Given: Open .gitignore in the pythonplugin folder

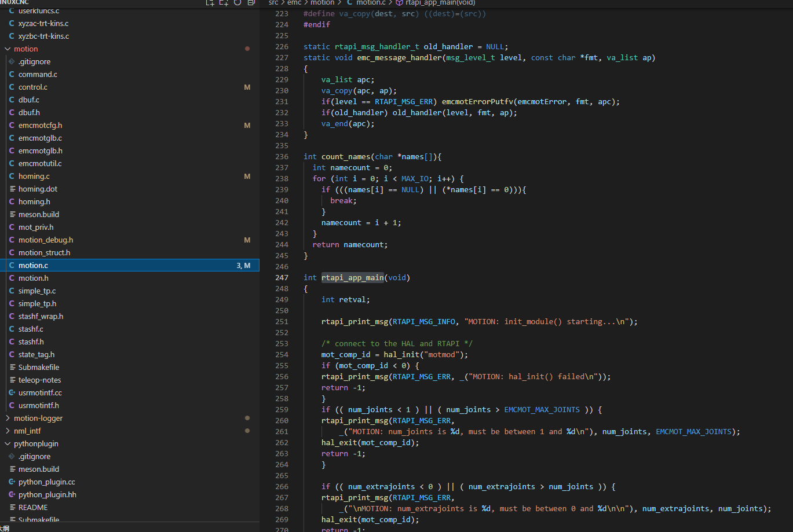Looking at the screenshot, I should 130,456.
